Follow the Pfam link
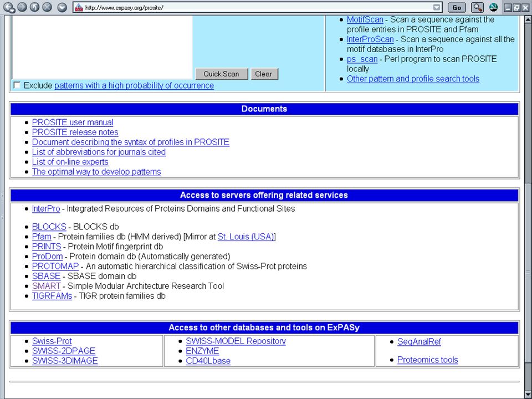The height and width of the screenshot is (399, 532). 42,237
